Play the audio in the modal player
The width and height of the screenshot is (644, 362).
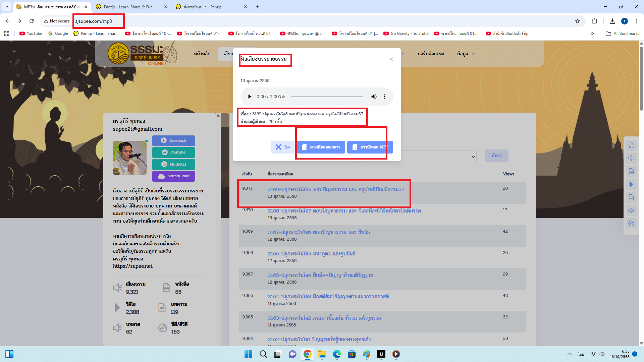(x=250, y=97)
